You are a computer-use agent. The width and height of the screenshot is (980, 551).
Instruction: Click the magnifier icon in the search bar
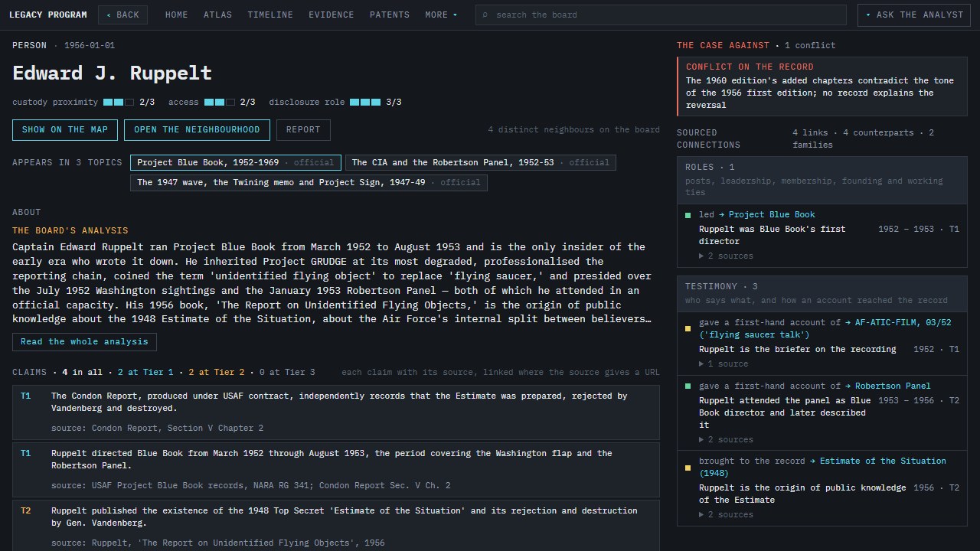(x=485, y=15)
